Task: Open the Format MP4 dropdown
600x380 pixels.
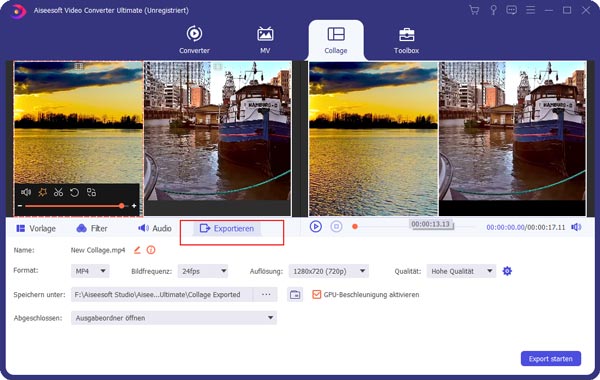Action: click(x=90, y=271)
